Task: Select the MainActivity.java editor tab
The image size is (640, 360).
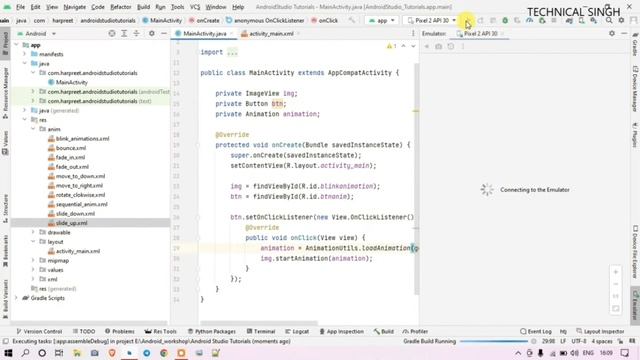Action: (x=204, y=33)
